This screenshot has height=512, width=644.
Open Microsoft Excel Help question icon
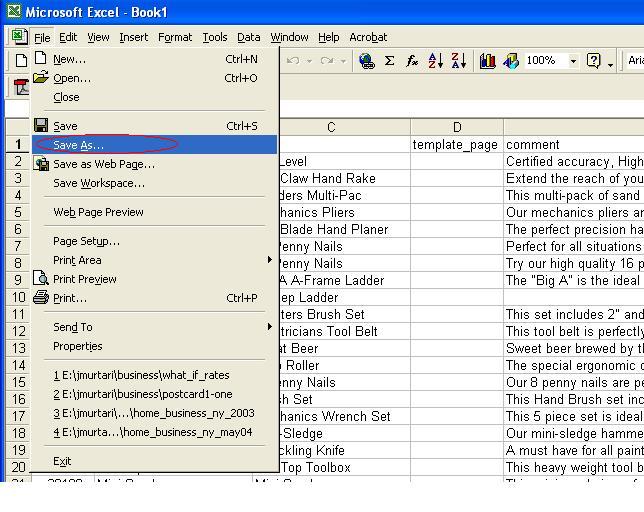[593, 61]
